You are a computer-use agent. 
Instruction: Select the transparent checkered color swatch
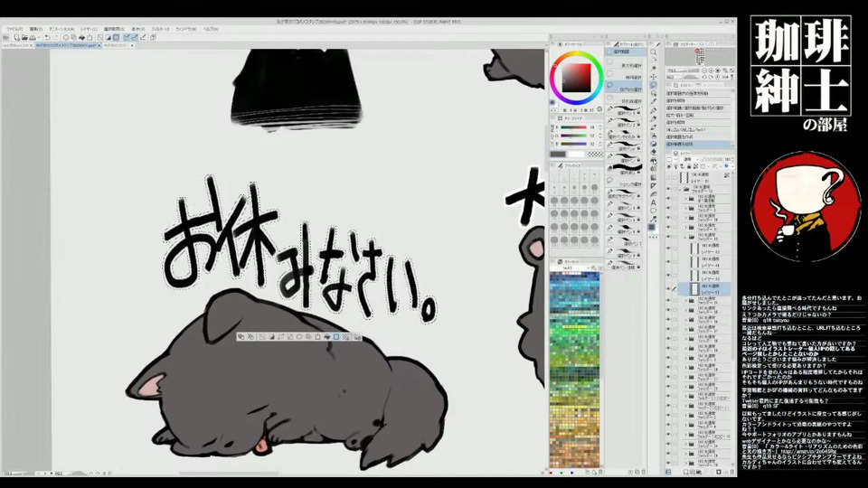(x=596, y=155)
